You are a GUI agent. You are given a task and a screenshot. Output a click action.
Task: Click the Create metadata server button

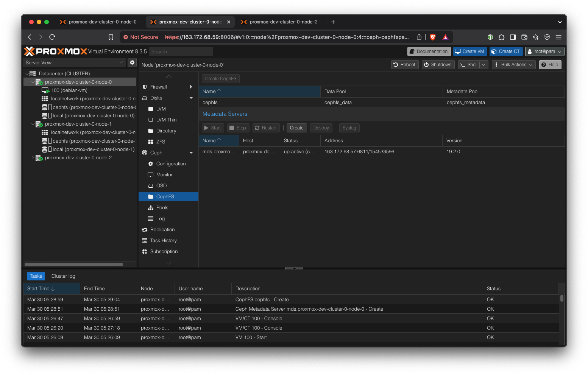coord(296,128)
